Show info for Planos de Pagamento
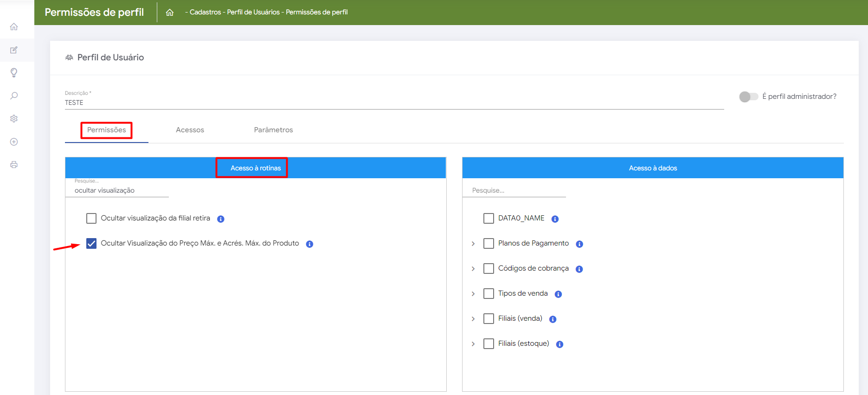The height and width of the screenshot is (395, 868). 579,244
